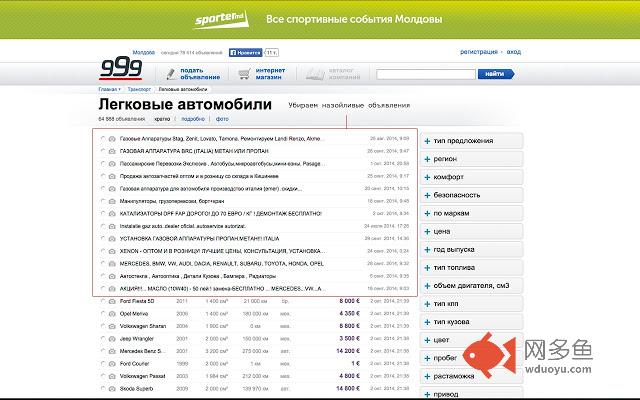Click the 14 200 € price
This screenshot has height=400, width=640.
pyautogui.click(x=348, y=351)
